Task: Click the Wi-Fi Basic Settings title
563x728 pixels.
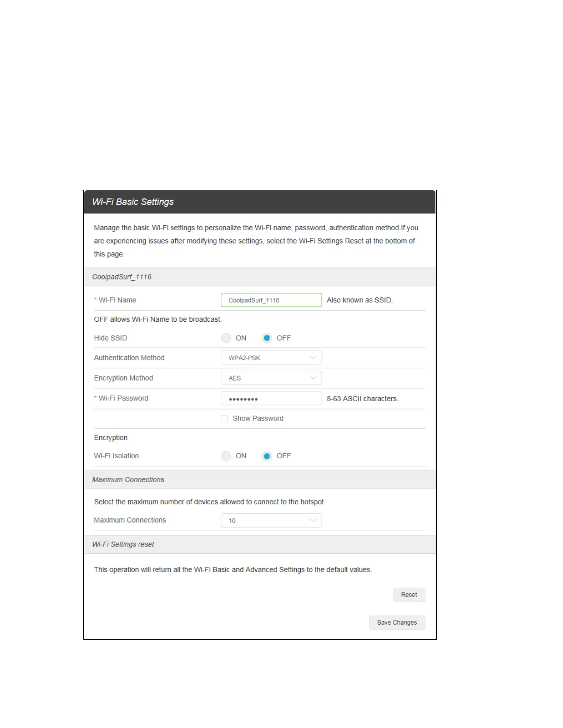Action: [133, 202]
